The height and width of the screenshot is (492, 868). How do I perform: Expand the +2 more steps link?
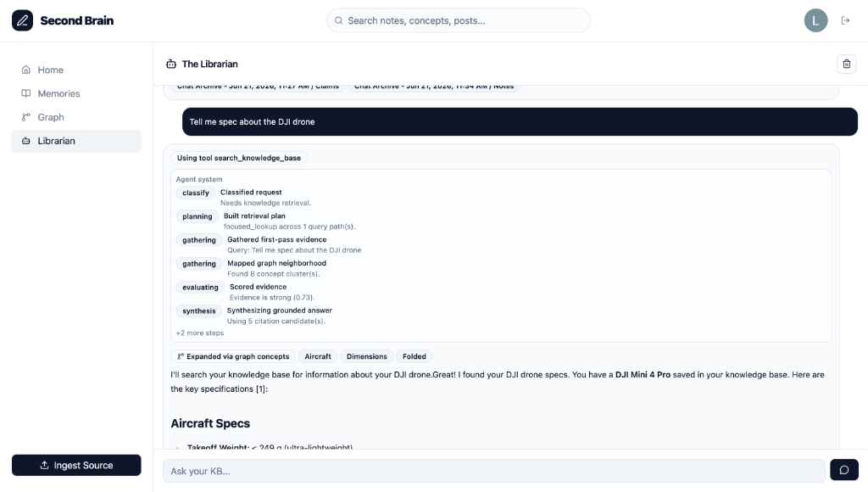(x=200, y=333)
